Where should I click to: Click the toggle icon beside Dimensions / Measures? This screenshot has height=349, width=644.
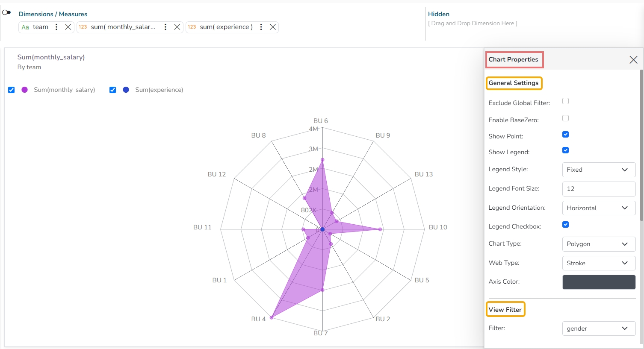coord(6,12)
